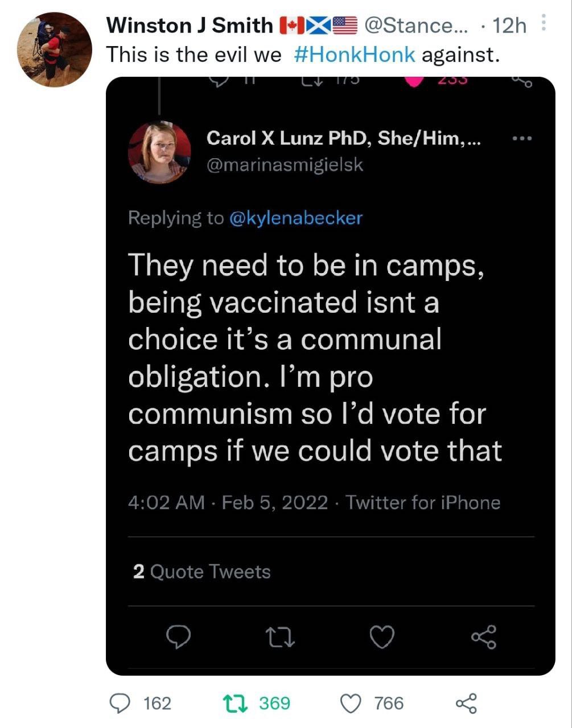Screen dimensions: 572x728
Task: Open the vertical three-dot menu beside 12h
Action: pyautogui.click(x=544, y=23)
